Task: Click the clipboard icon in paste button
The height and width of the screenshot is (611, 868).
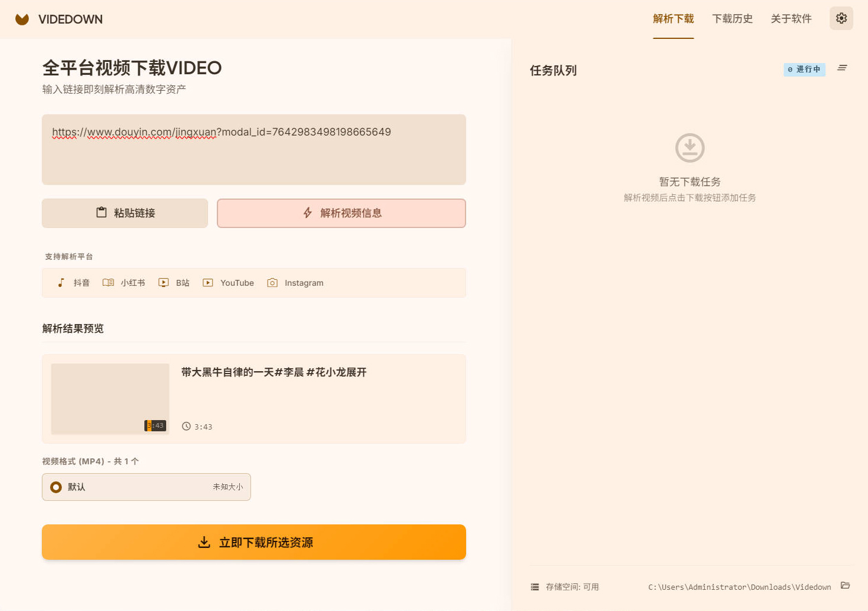Action: [101, 212]
